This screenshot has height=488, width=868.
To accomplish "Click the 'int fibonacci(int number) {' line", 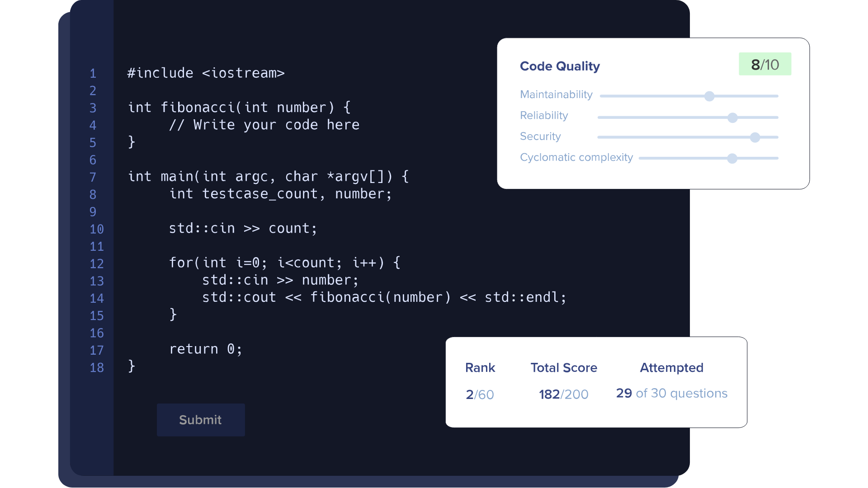I will [x=240, y=108].
